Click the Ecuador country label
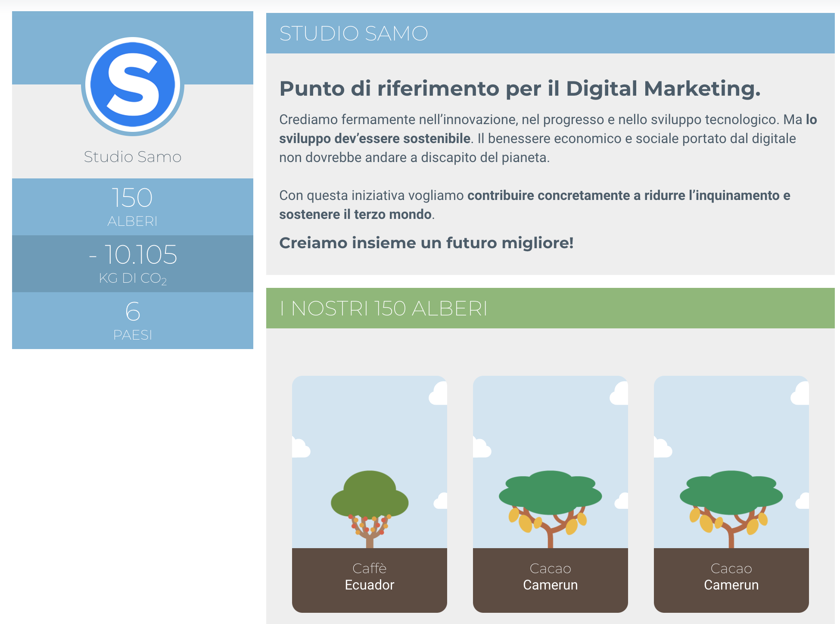The image size is (840, 624). click(370, 585)
